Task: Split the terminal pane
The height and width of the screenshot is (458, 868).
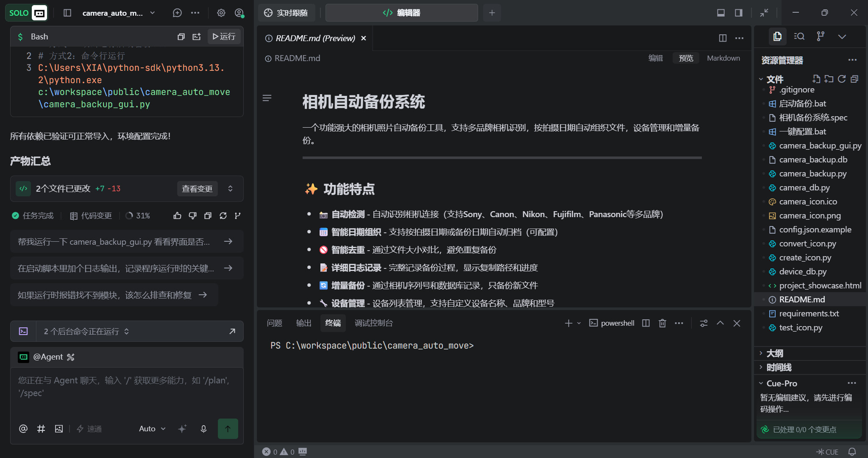Action: 646,323
